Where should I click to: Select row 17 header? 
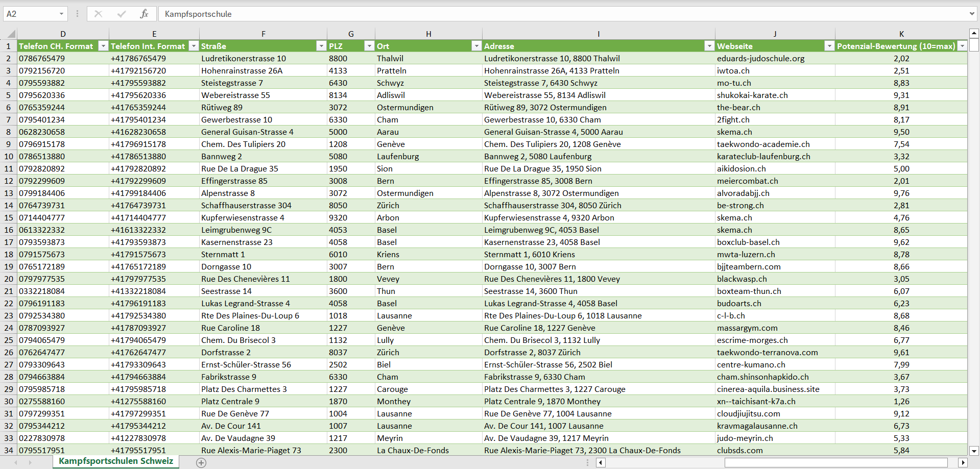[9, 242]
